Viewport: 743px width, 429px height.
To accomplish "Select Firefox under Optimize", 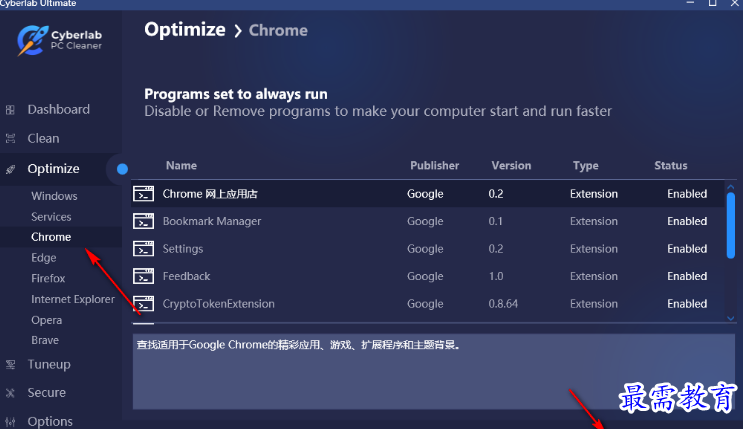I will pyautogui.click(x=48, y=278).
